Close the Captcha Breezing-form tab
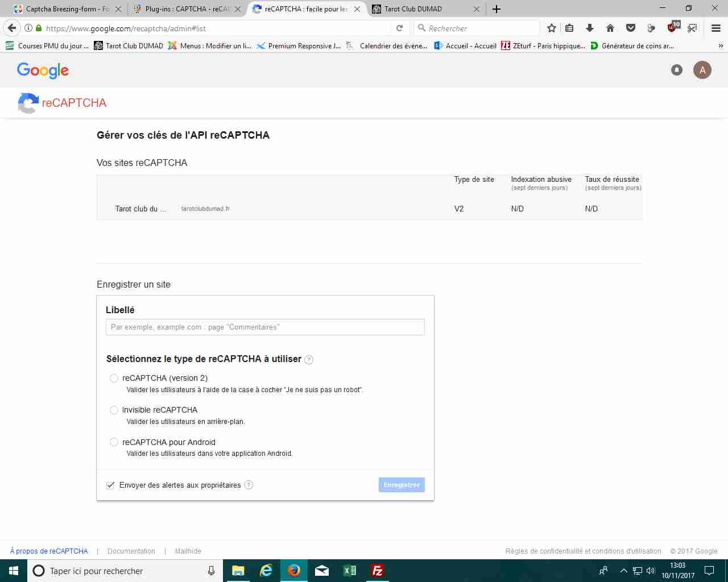 [118, 9]
